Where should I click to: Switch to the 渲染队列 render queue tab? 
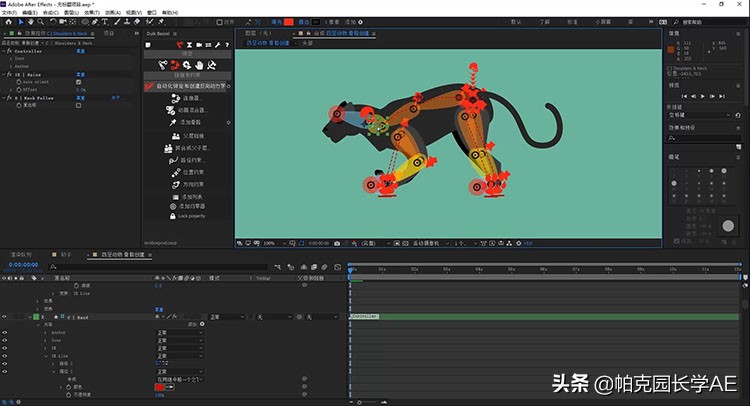click(x=21, y=255)
